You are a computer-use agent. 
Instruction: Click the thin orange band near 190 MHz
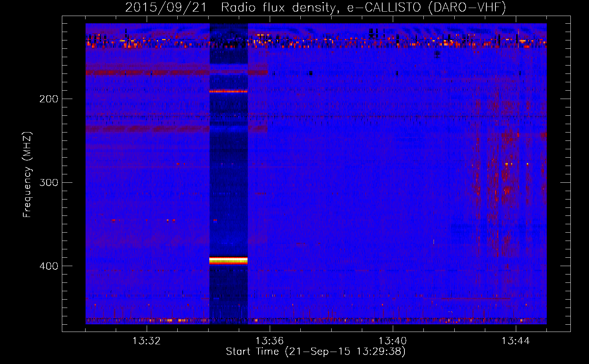pos(228,91)
